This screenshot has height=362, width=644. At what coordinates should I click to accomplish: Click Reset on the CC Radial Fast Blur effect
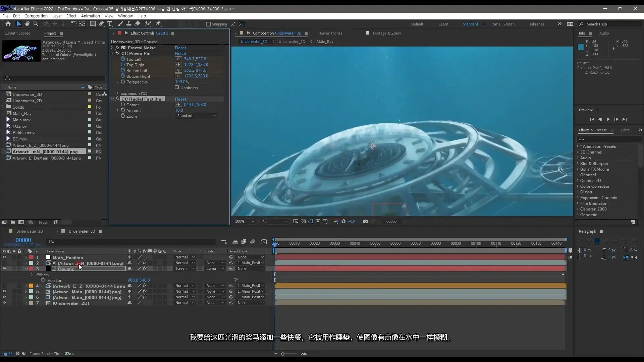(x=180, y=99)
